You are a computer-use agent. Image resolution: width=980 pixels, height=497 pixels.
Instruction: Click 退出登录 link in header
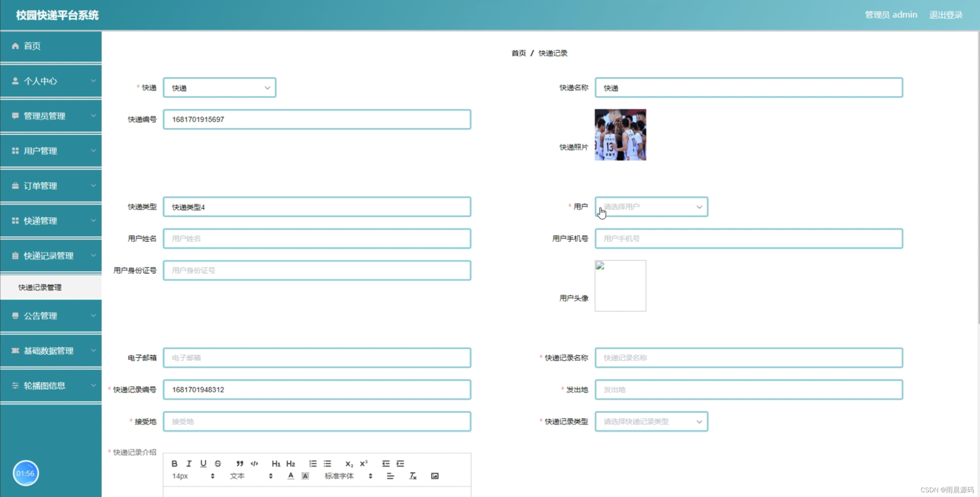[946, 15]
